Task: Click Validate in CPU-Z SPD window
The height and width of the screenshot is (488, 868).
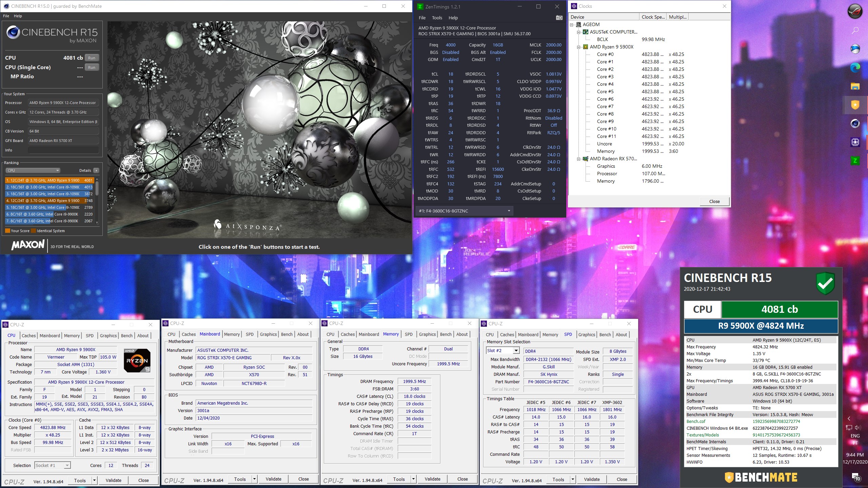Action: [x=592, y=479]
